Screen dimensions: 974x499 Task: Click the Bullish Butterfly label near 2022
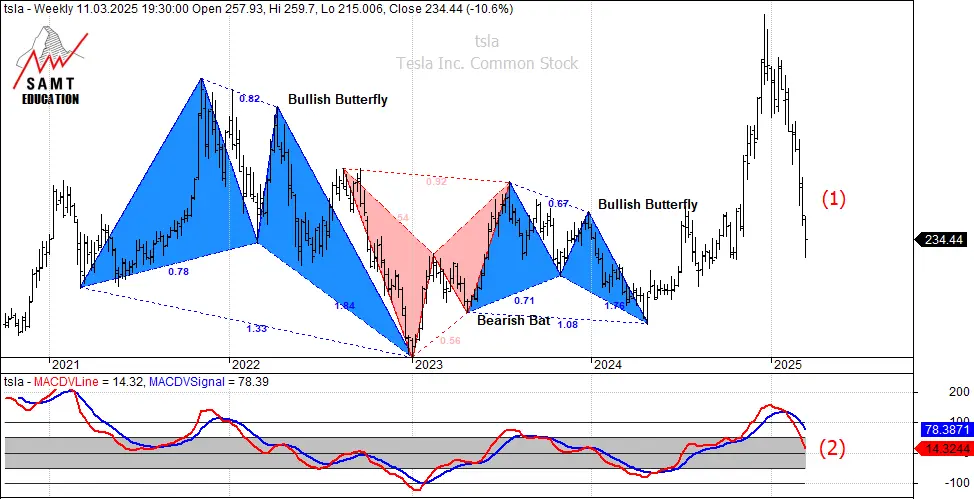click(337, 99)
